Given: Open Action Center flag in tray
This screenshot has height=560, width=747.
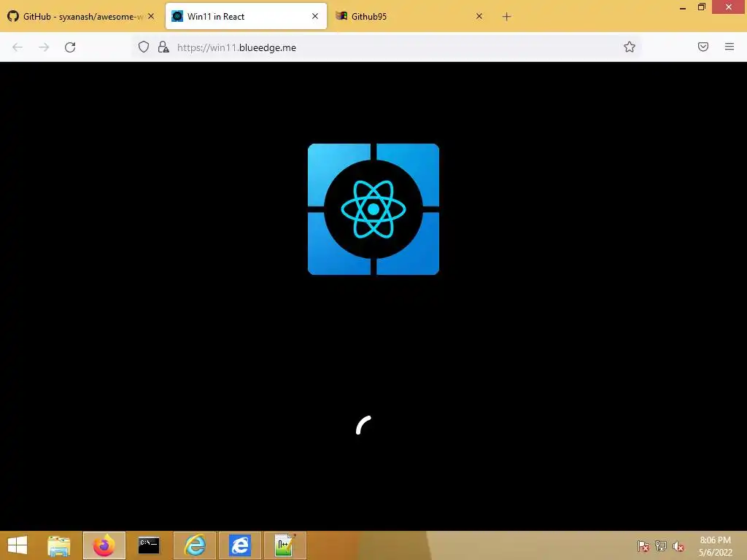Looking at the screenshot, I should [643, 546].
